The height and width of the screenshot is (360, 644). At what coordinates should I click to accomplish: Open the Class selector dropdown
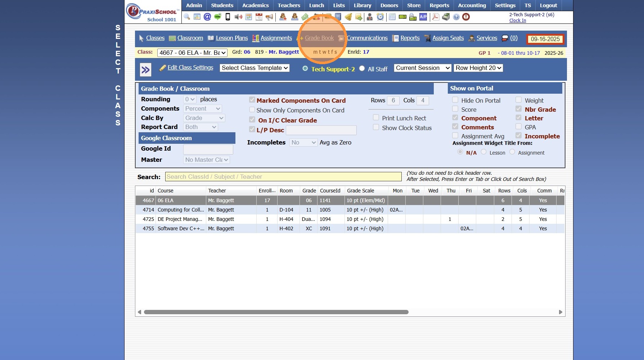[193, 53]
